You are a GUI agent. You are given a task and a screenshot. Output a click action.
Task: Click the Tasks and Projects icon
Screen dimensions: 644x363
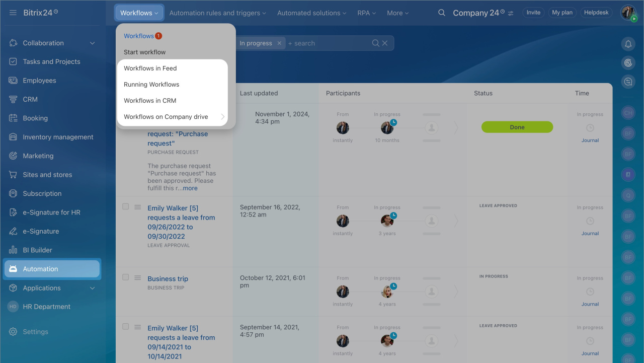tap(14, 61)
